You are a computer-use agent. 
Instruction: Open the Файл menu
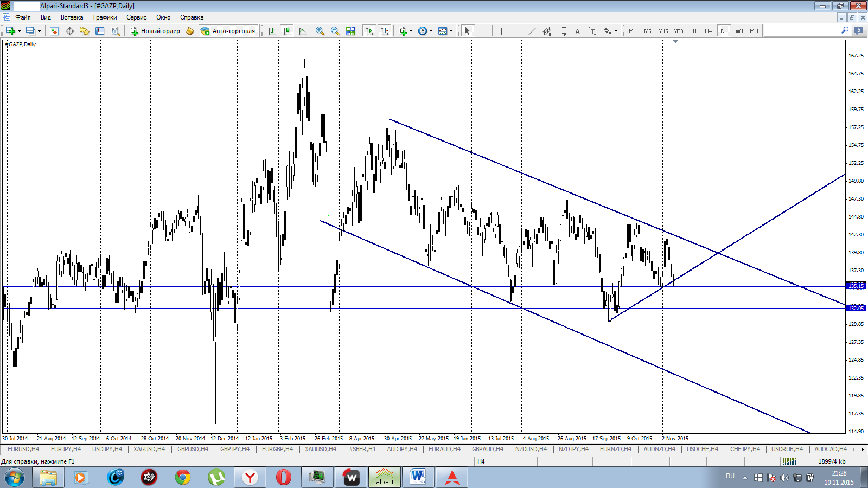pos(23,17)
